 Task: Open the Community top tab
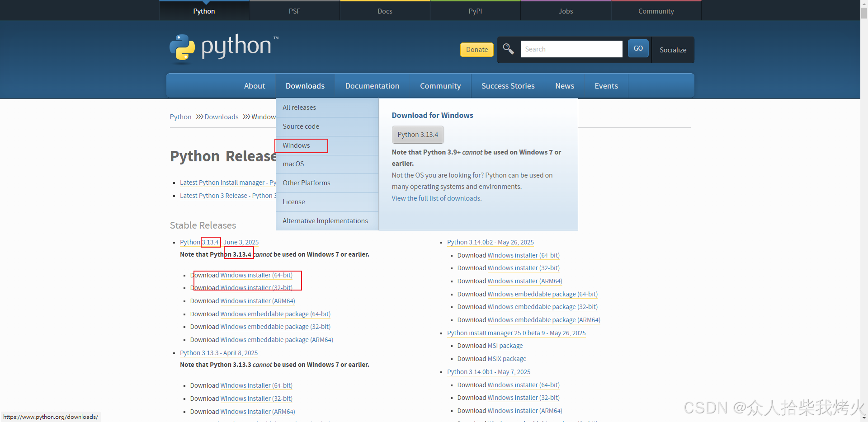[x=656, y=11]
